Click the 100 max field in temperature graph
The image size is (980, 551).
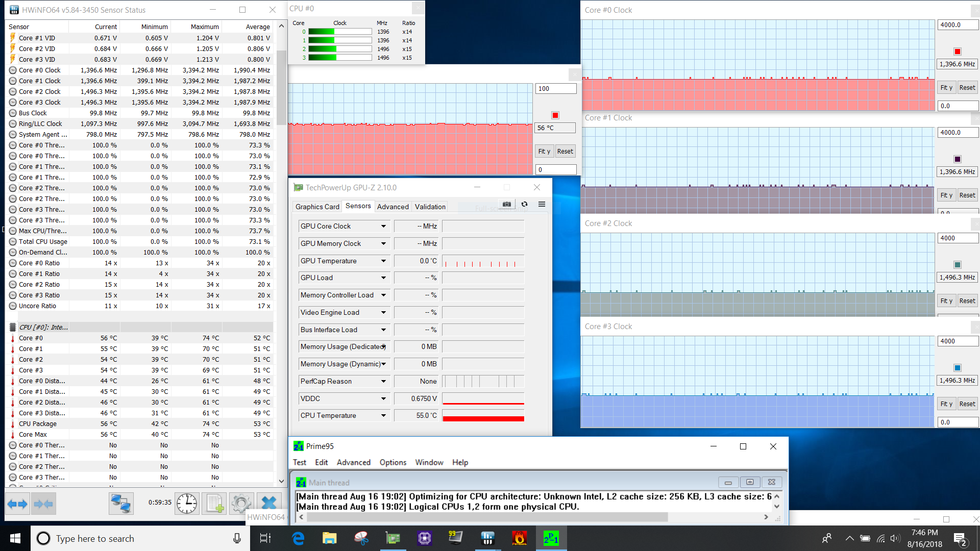point(555,89)
